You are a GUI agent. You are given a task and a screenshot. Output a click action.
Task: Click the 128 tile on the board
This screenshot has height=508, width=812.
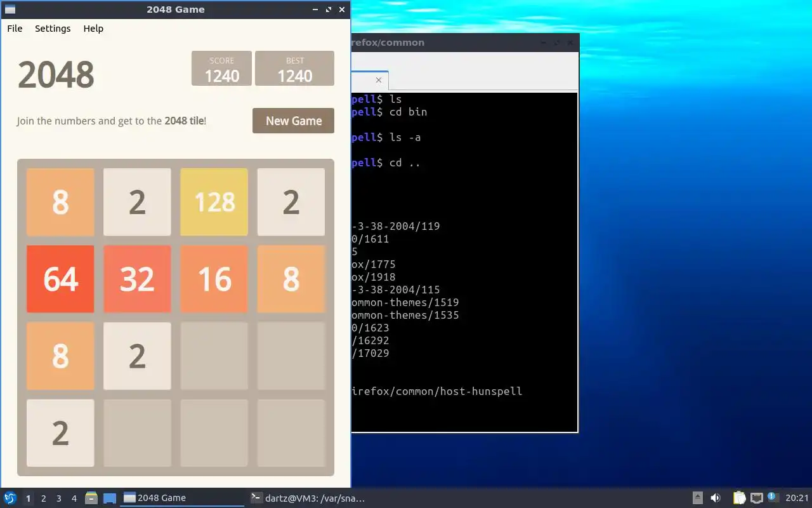coord(214,202)
